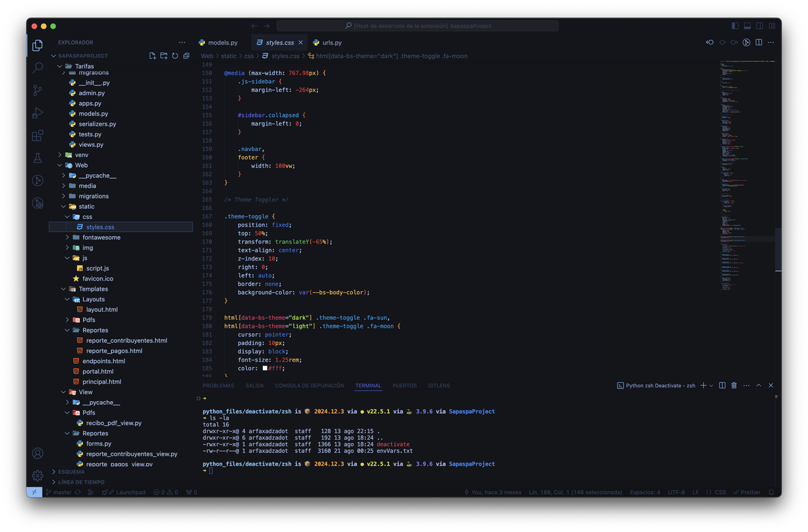Open editor more actions ellipsis

pyautogui.click(x=771, y=43)
